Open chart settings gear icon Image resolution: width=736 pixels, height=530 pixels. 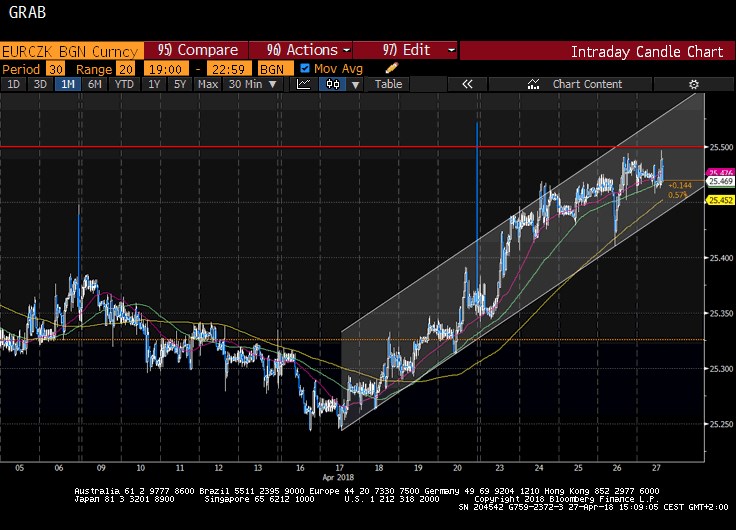point(694,85)
